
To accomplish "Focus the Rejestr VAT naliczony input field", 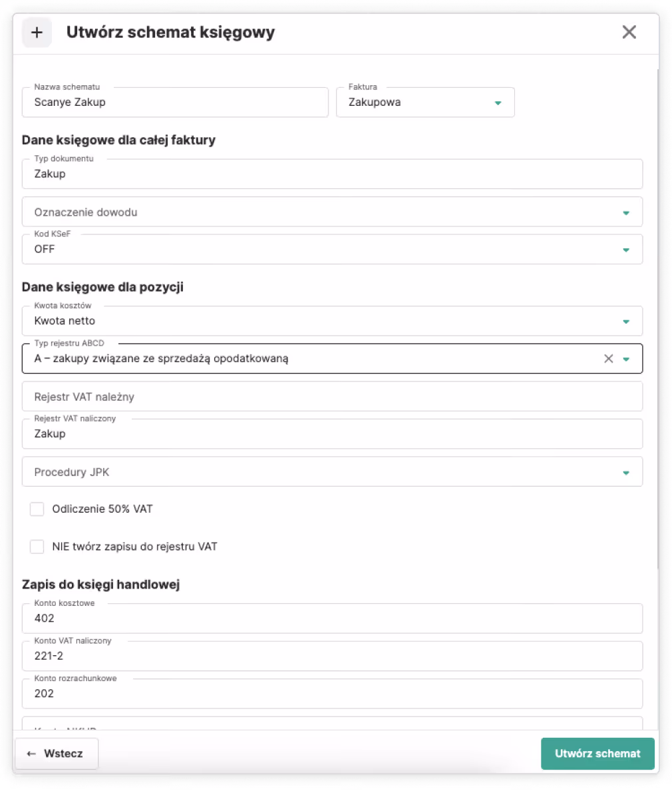I will (332, 433).
